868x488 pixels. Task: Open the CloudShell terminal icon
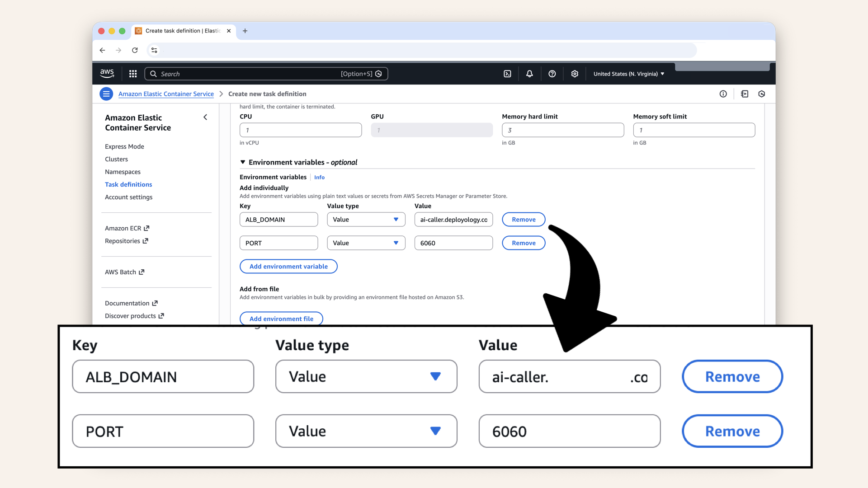coord(507,74)
